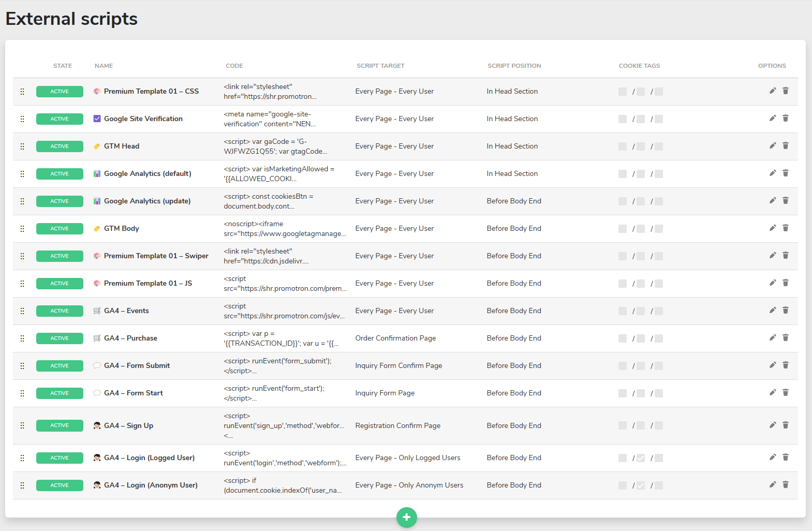Delete the GA4 – Form Start script
812x531 pixels.
(x=786, y=392)
